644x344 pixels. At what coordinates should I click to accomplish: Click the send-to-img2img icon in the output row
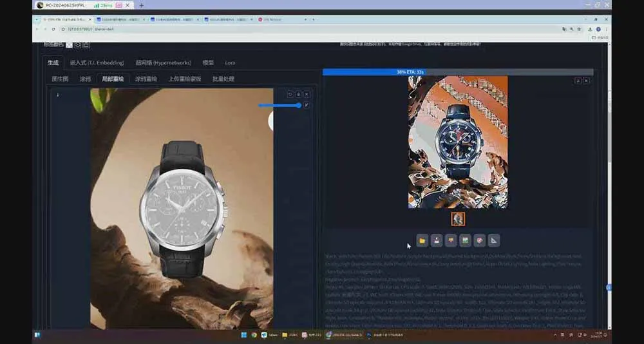(x=451, y=240)
